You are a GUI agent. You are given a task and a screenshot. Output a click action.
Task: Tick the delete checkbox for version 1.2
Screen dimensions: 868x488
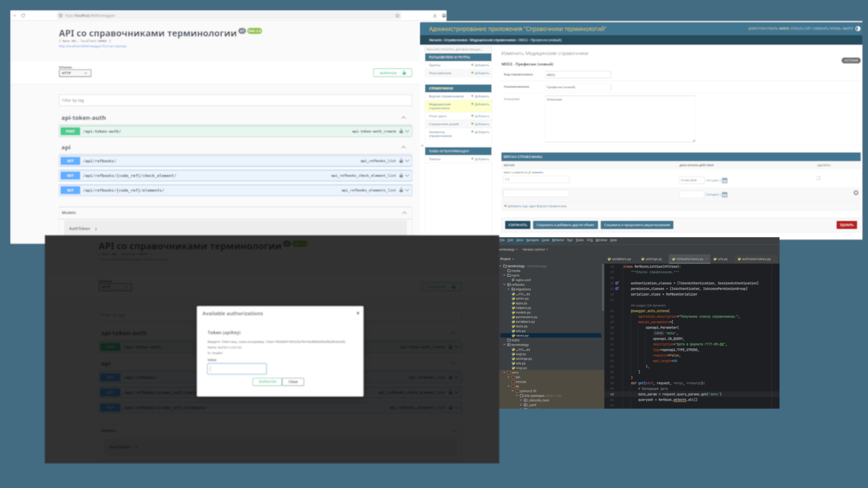tap(818, 178)
